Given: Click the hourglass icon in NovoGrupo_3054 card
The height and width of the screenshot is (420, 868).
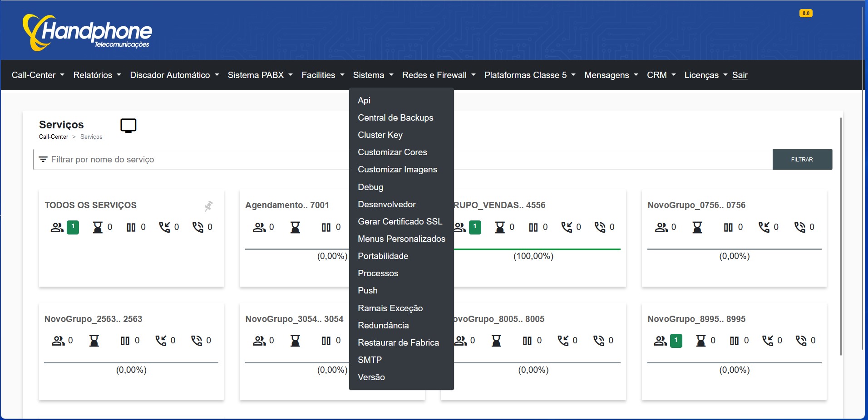Looking at the screenshot, I should [x=295, y=341].
